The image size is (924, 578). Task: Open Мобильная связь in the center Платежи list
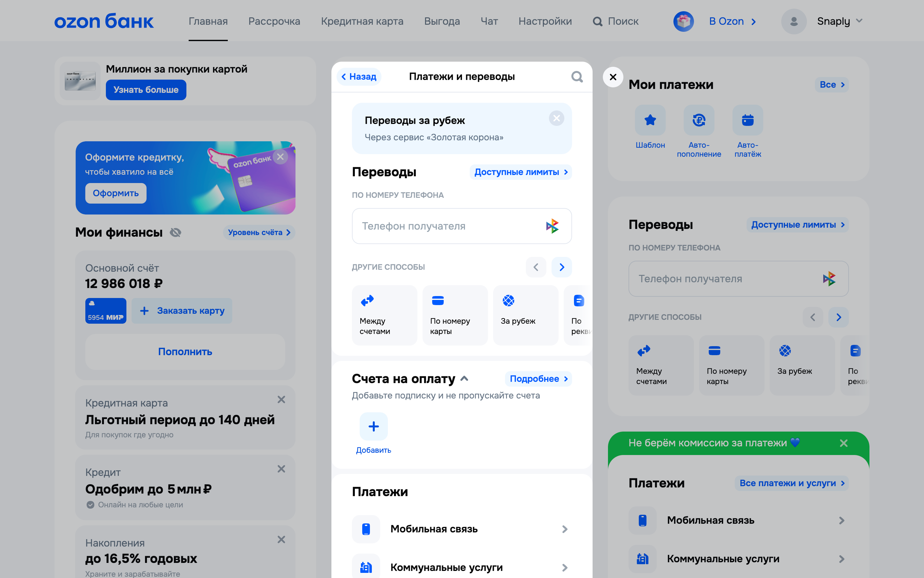pos(462,529)
